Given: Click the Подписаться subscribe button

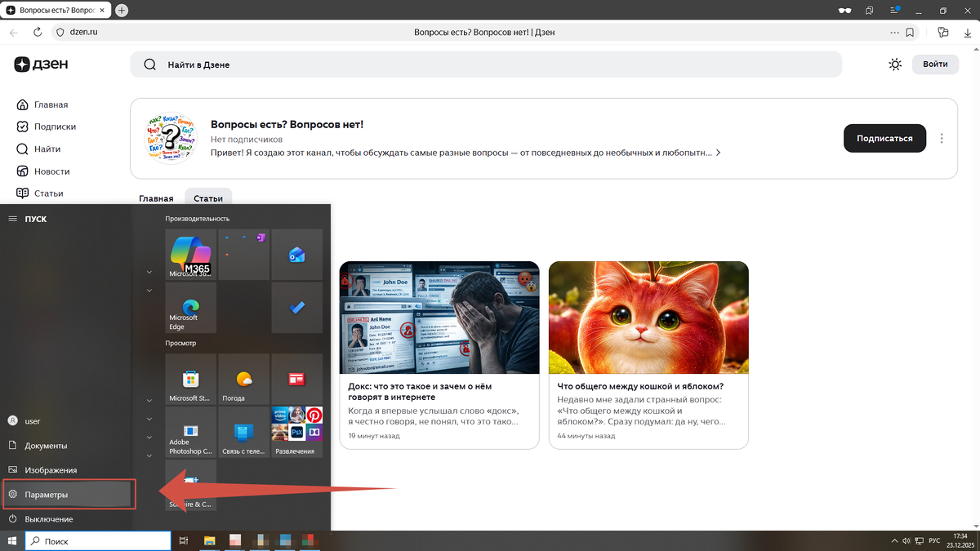Looking at the screenshot, I should click(884, 138).
